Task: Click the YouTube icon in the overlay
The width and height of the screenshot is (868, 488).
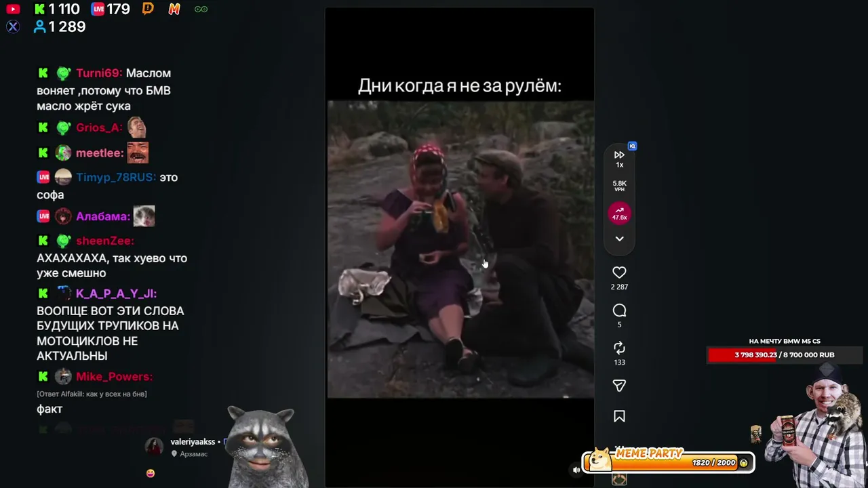Action: click(13, 9)
